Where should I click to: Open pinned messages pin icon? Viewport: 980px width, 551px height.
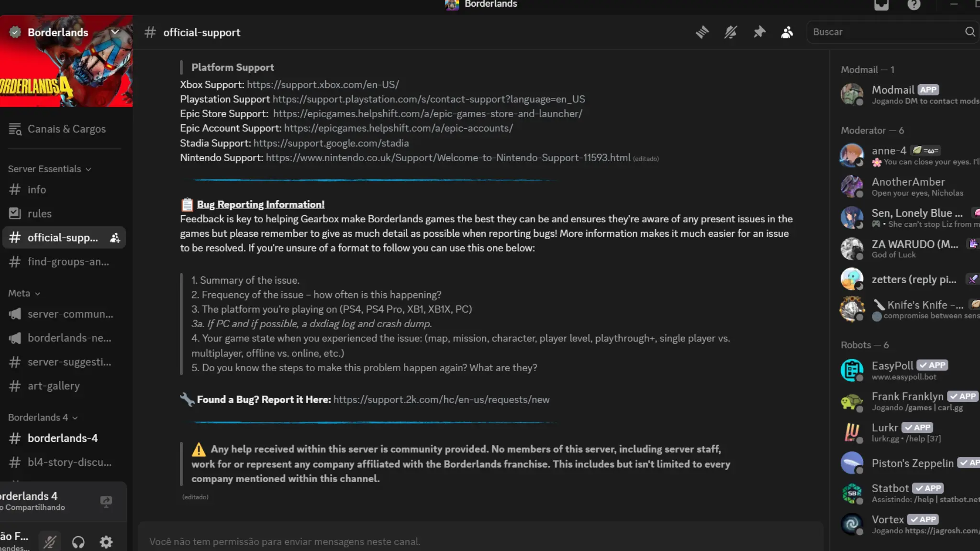click(x=759, y=32)
